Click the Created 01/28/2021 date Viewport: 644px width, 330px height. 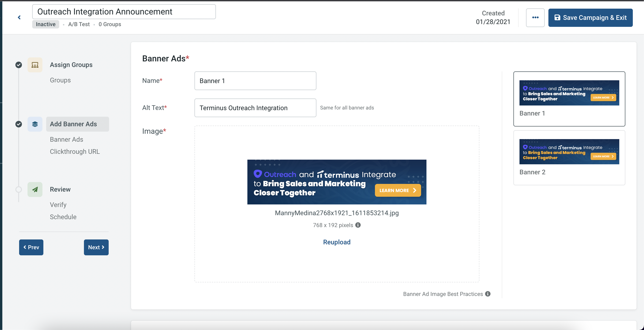[493, 18]
